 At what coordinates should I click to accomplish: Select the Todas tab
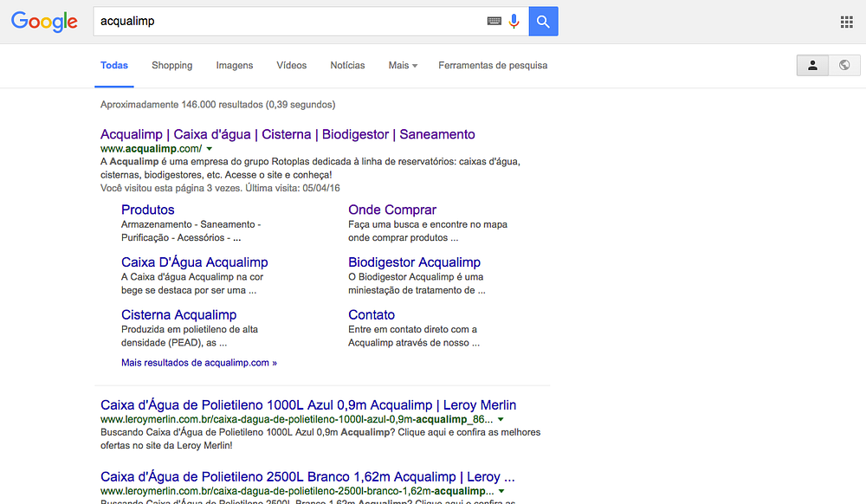[x=114, y=65]
